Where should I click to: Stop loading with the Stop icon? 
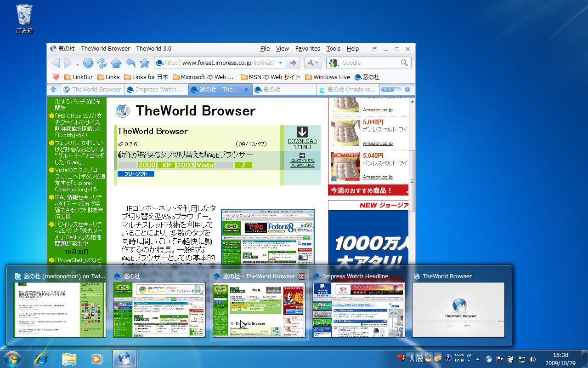88,63
